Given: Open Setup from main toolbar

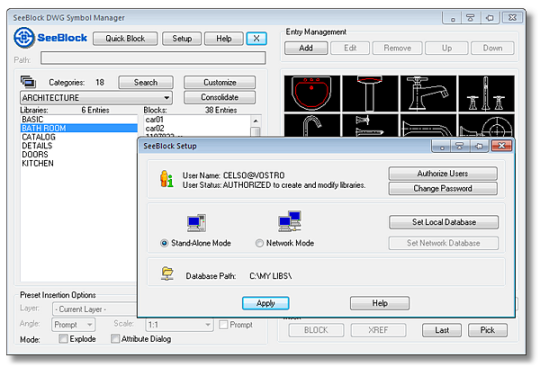Looking at the screenshot, I should click(182, 39).
